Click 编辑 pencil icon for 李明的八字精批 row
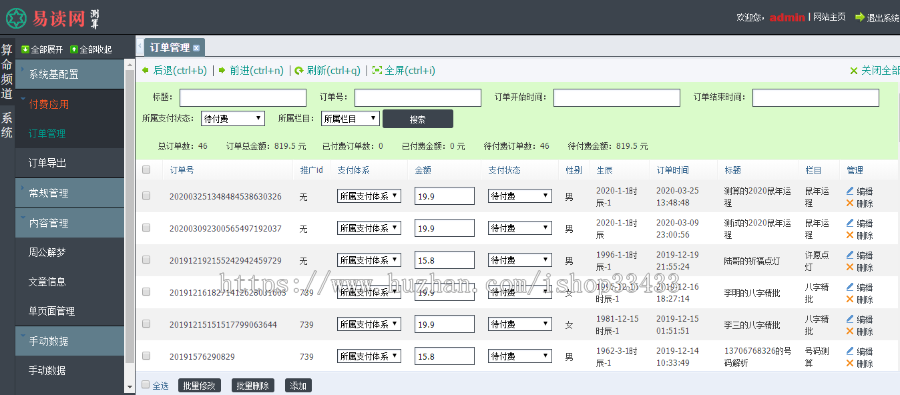Image resolution: width=900 pixels, height=395 pixels. tap(849, 287)
